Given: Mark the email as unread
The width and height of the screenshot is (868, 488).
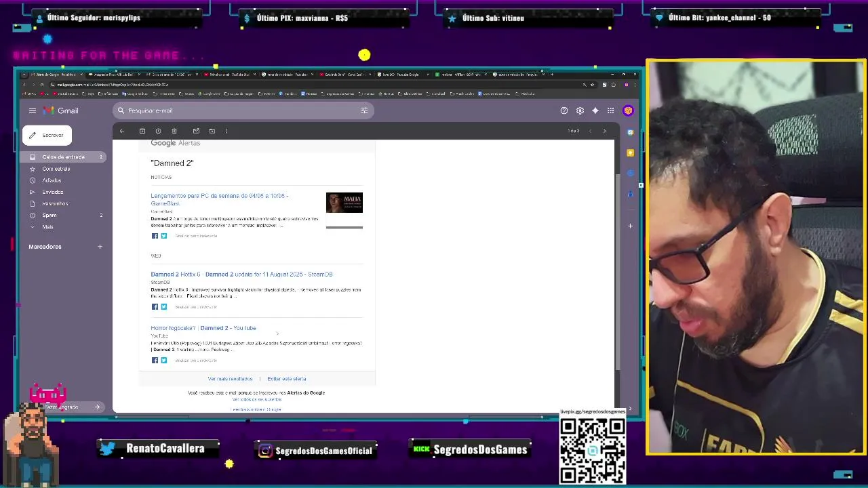Looking at the screenshot, I should point(196,131).
